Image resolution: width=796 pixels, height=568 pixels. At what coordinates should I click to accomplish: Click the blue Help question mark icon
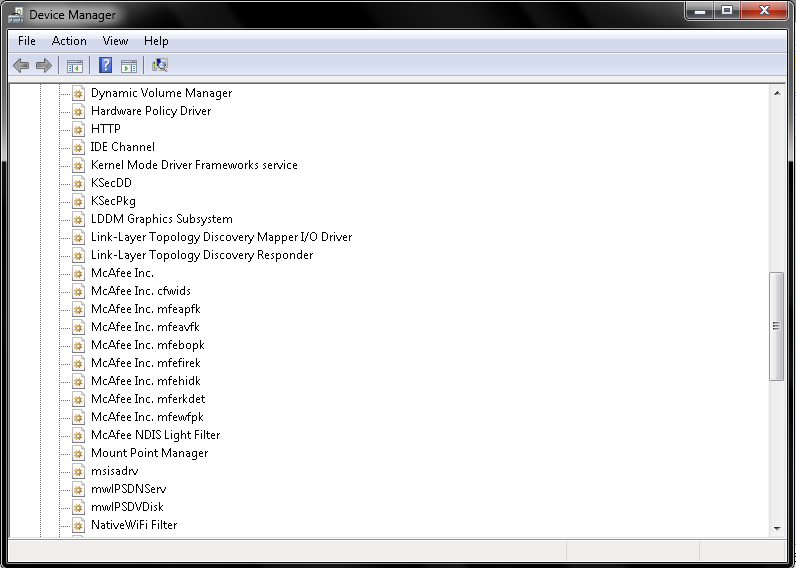pos(106,65)
